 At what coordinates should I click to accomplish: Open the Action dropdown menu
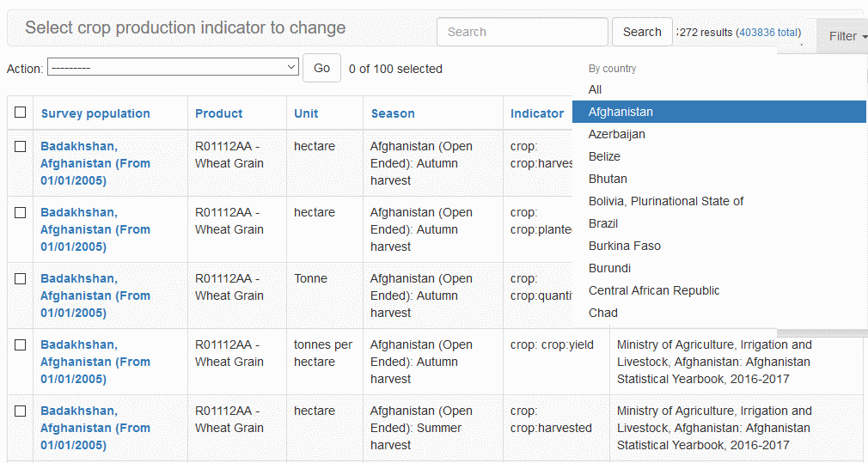click(x=173, y=68)
